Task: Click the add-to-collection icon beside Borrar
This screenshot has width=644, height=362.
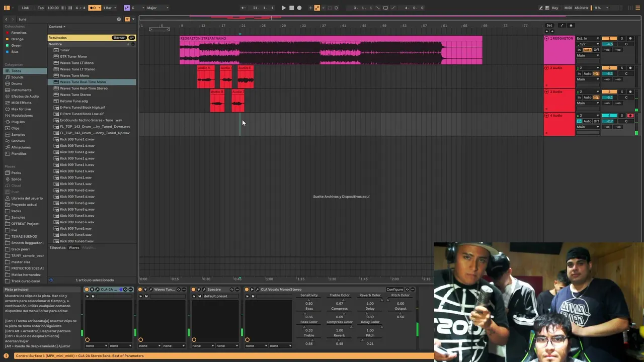Action: coord(131,38)
